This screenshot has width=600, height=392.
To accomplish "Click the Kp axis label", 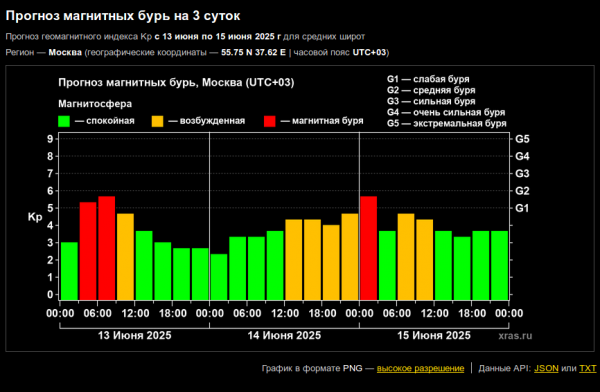I will point(35,217).
